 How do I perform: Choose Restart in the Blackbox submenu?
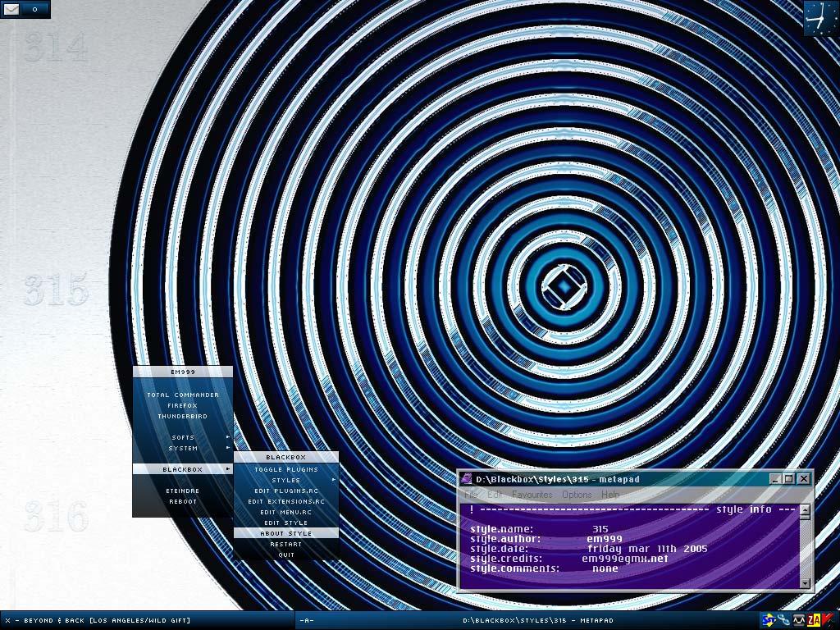pyautogui.click(x=286, y=545)
